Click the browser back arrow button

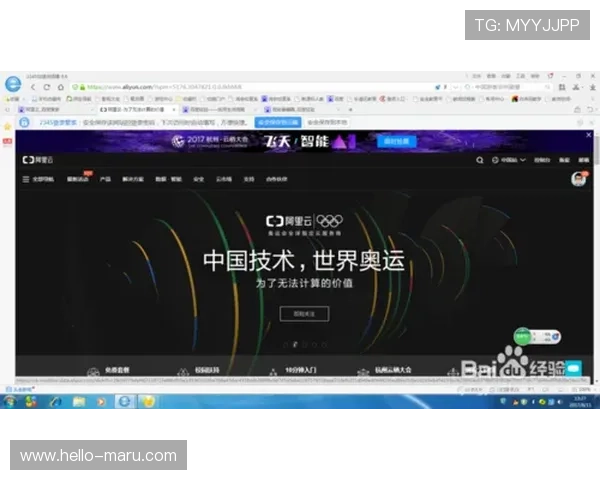coord(33,87)
